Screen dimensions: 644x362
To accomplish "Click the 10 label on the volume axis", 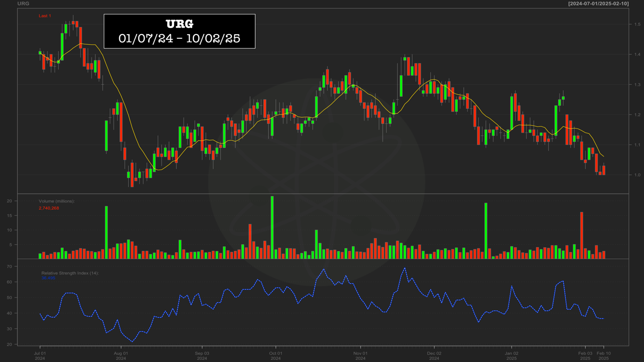I will coord(10,230).
